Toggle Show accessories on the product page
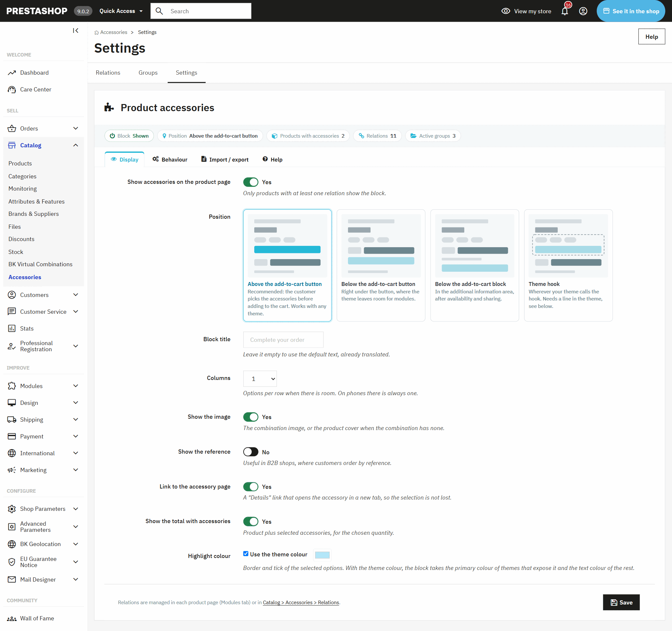 (250, 182)
